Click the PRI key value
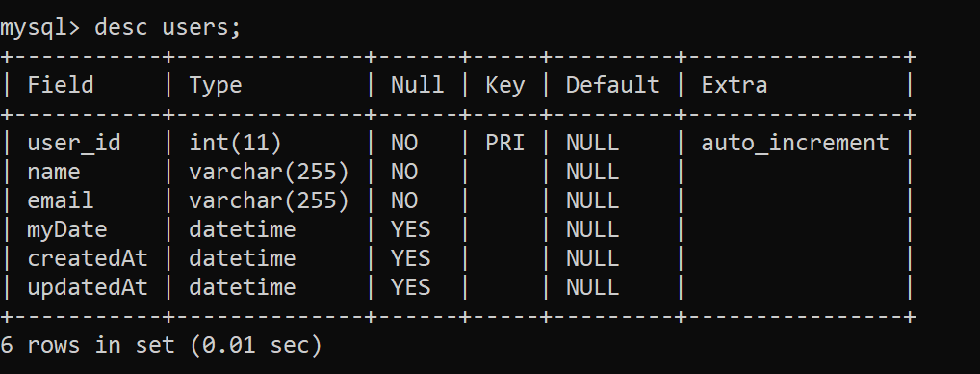Screen dimensions: 980x374 [504, 143]
